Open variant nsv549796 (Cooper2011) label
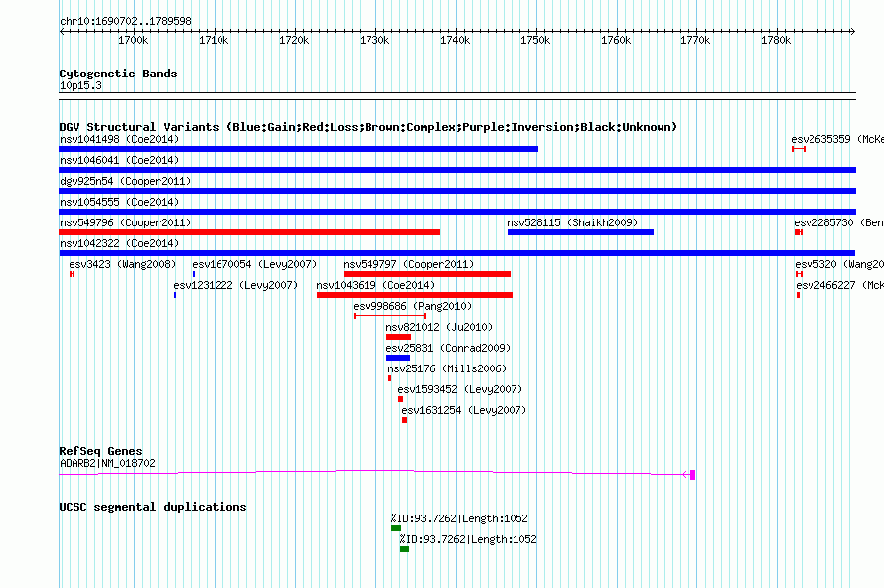This screenshot has width=884, height=588. pos(125,222)
